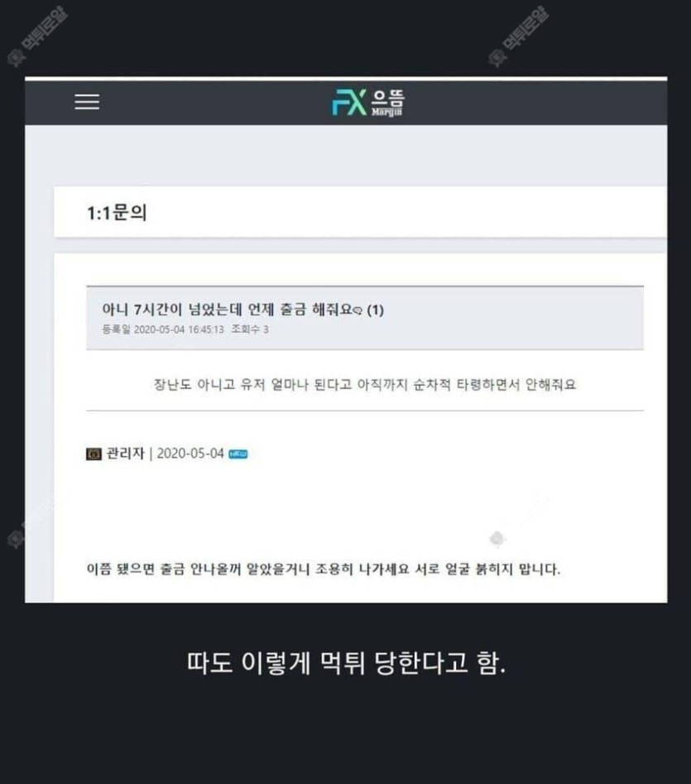The image size is (691, 784).
Task: Open the 1:1문의 section heading
Action: (117, 213)
